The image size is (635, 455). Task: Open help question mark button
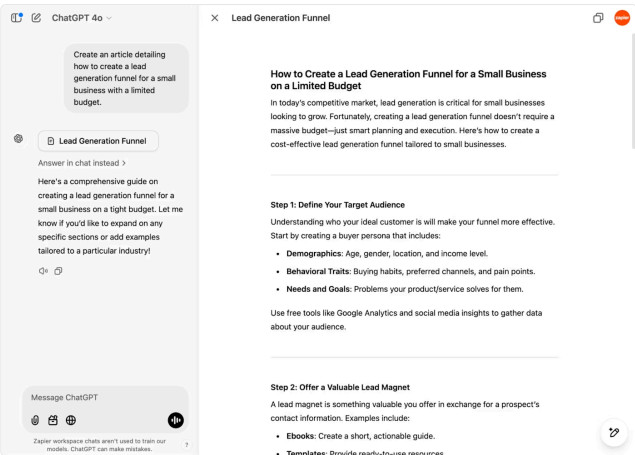pyautogui.click(x=187, y=444)
